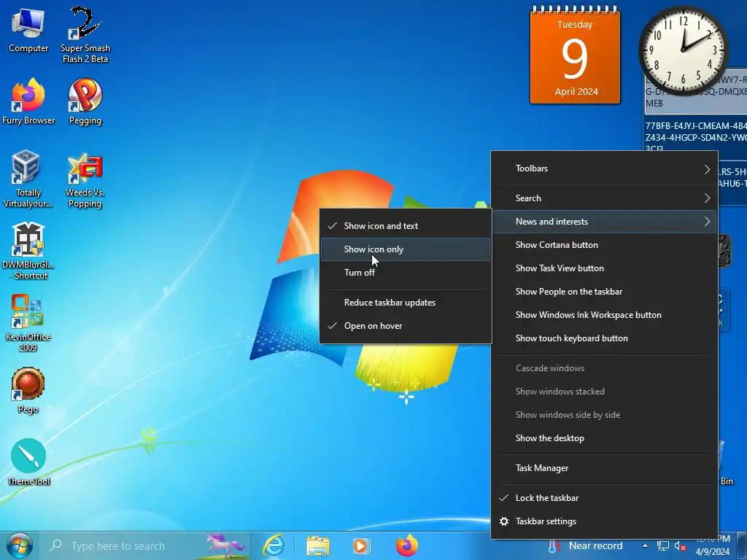Select the Weeds Vs. Popping shortcut
747x560 pixels.
(x=85, y=179)
